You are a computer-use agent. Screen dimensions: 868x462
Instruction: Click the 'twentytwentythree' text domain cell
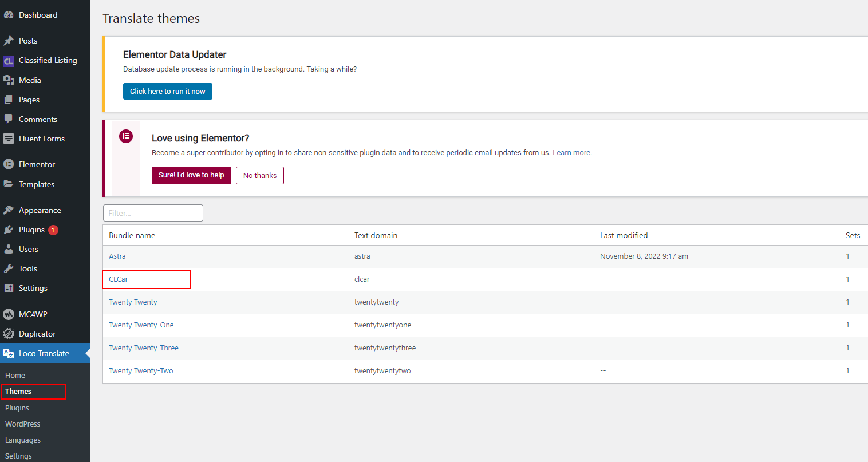(x=385, y=348)
